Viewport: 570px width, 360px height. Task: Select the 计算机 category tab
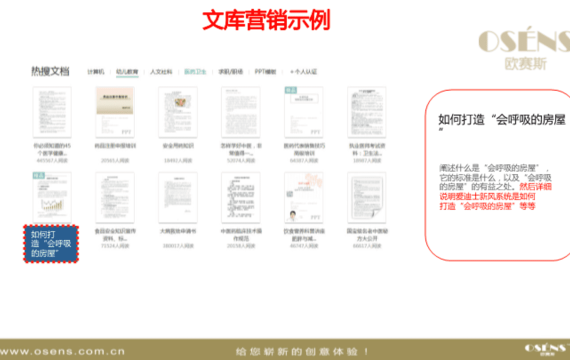(x=96, y=72)
